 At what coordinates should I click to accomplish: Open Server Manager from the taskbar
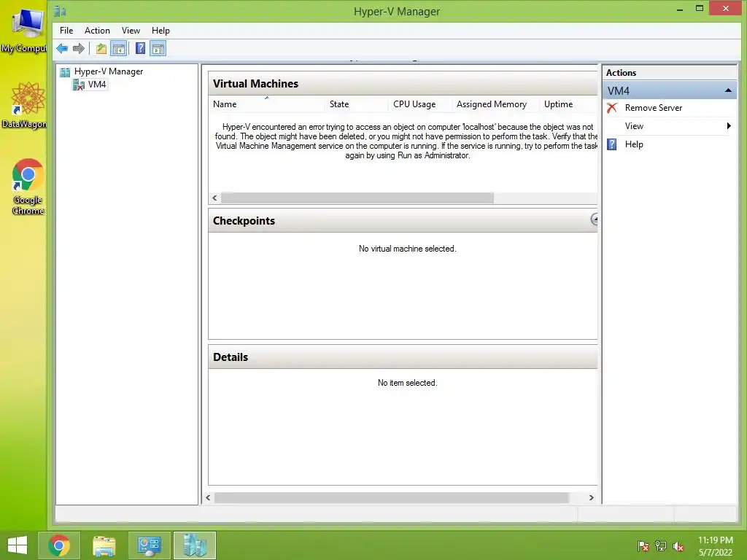149,545
